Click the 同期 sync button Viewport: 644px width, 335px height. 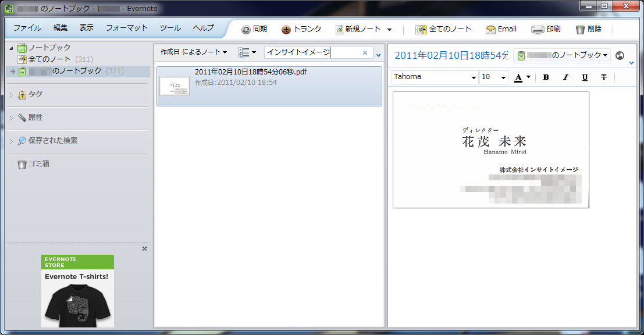254,29
